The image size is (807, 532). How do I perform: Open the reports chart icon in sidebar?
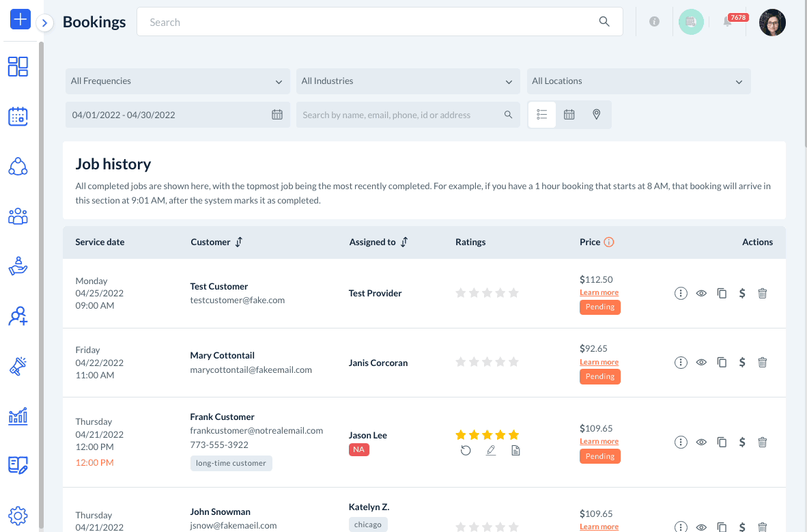coord(18,416)
